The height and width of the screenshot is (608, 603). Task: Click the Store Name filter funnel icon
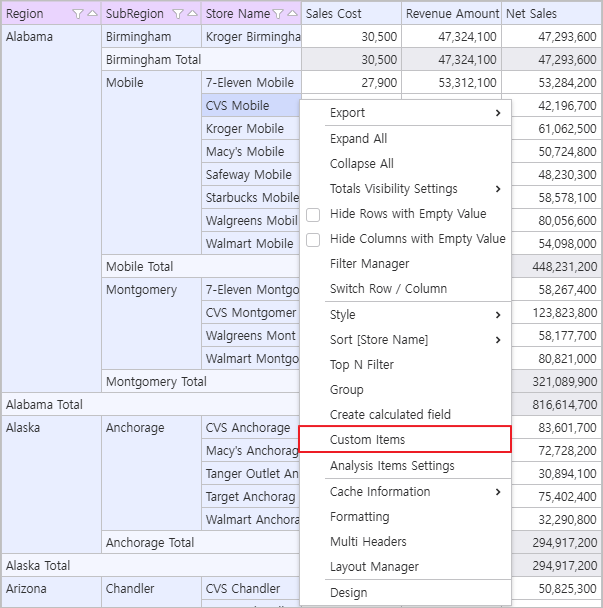279,14
